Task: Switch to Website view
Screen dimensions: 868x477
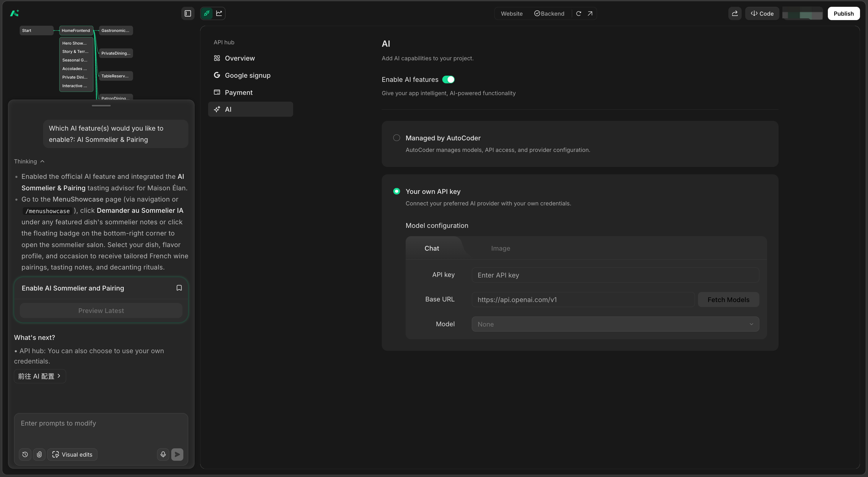Action: point(511,14)
